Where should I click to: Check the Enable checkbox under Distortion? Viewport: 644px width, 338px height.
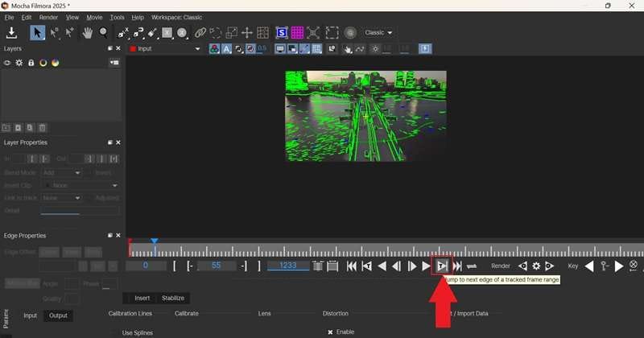pyautogui.click(x=330, y=332)
